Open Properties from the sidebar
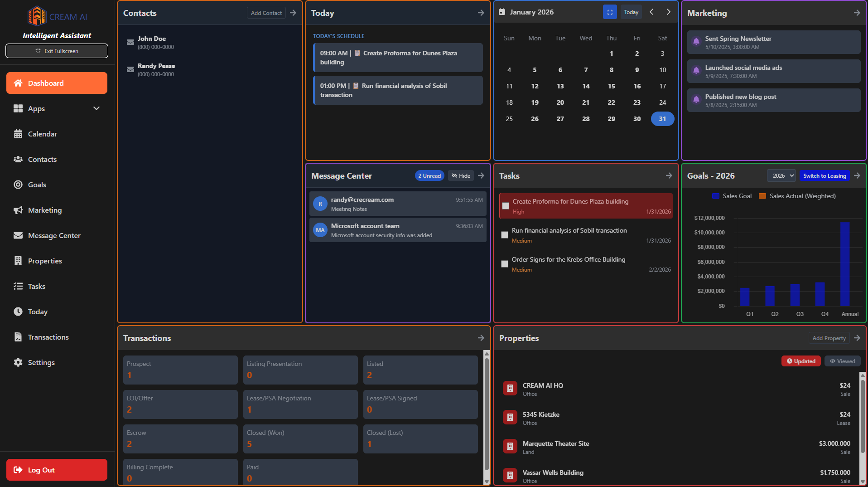Screen dimensions: 868x487 44,261
